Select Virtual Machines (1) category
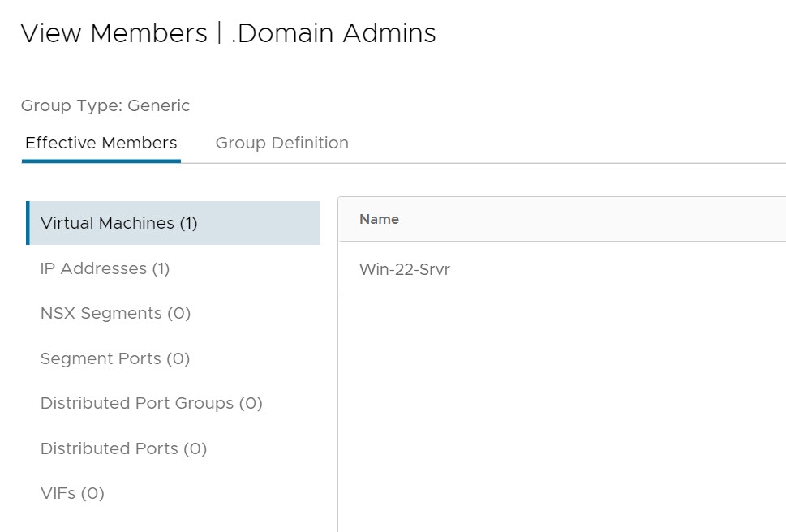Screen dimensions: 786x532 [119, 223]
